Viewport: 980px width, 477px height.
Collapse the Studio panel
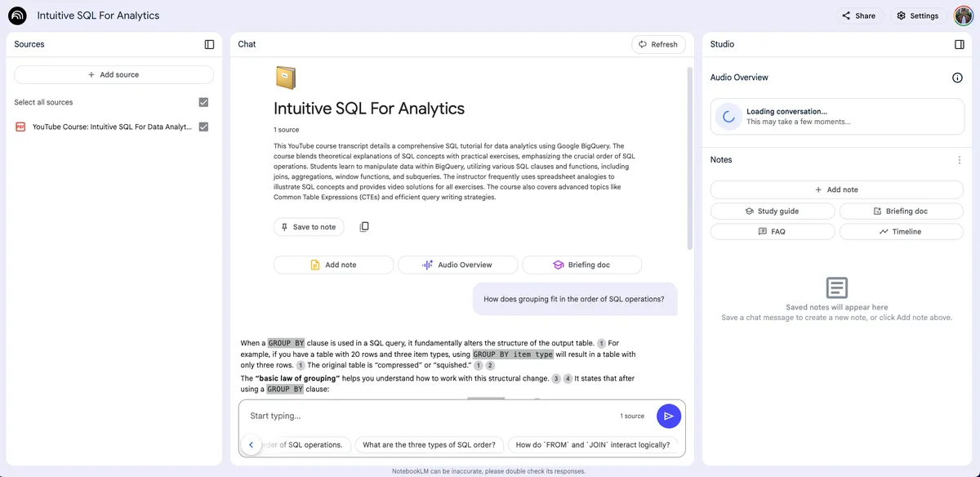(960, 44)
